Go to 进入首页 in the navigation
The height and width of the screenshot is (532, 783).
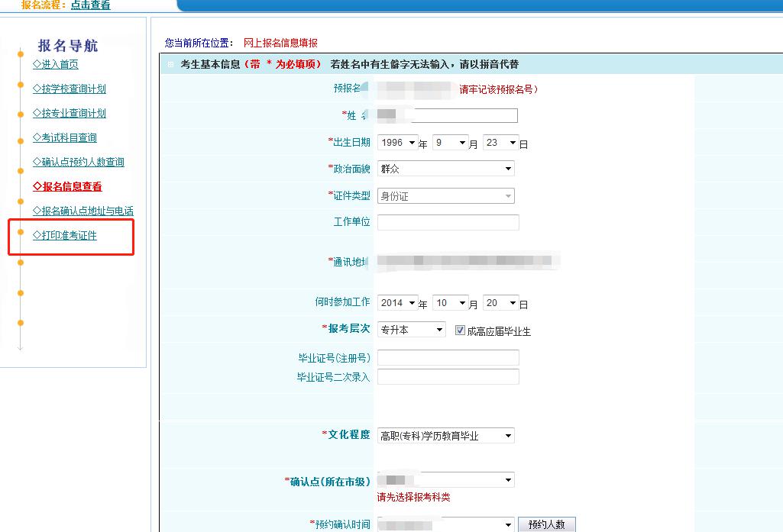56,64
